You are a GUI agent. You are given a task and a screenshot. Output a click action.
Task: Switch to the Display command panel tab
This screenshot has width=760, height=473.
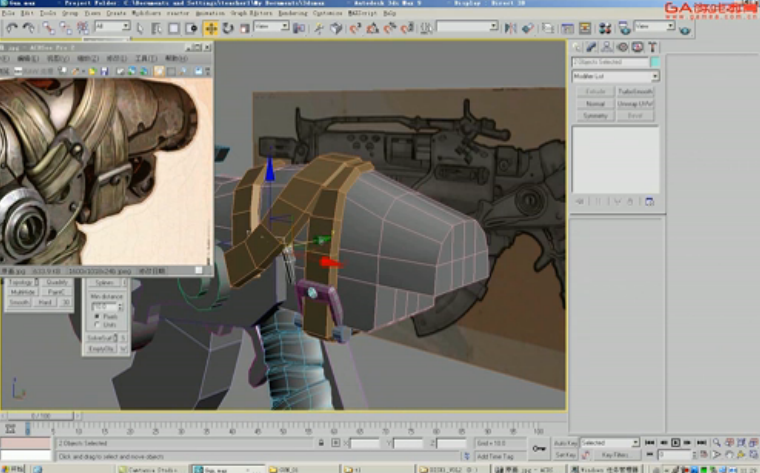click(x=637, y=47)
